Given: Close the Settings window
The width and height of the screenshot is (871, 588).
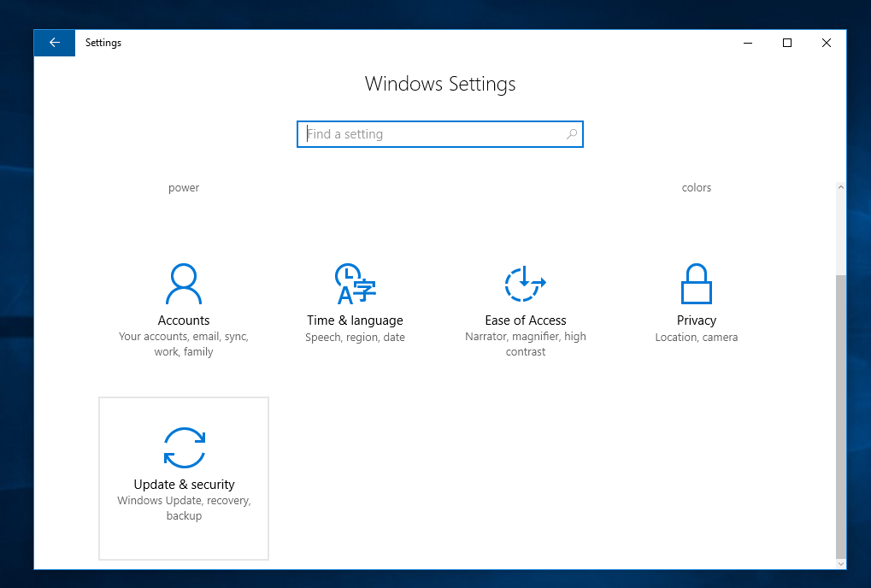Looking at the screenshot, I should (x=827, y=43).
